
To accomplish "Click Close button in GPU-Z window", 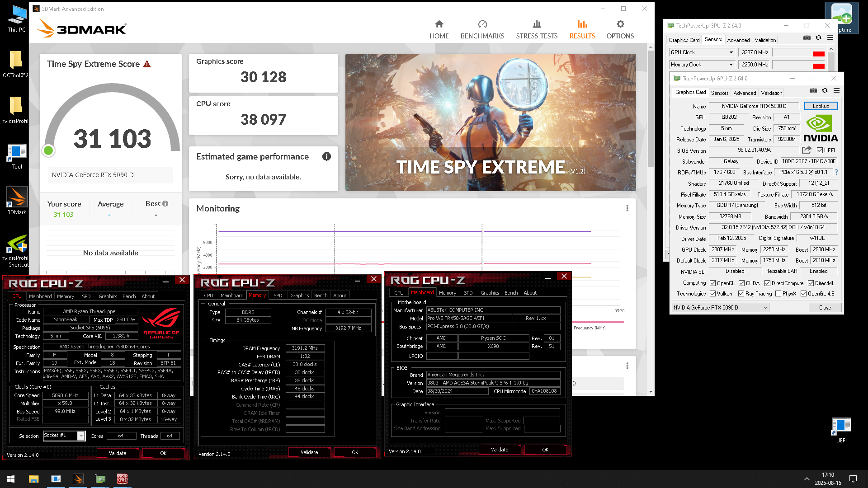I will point(825,308).
